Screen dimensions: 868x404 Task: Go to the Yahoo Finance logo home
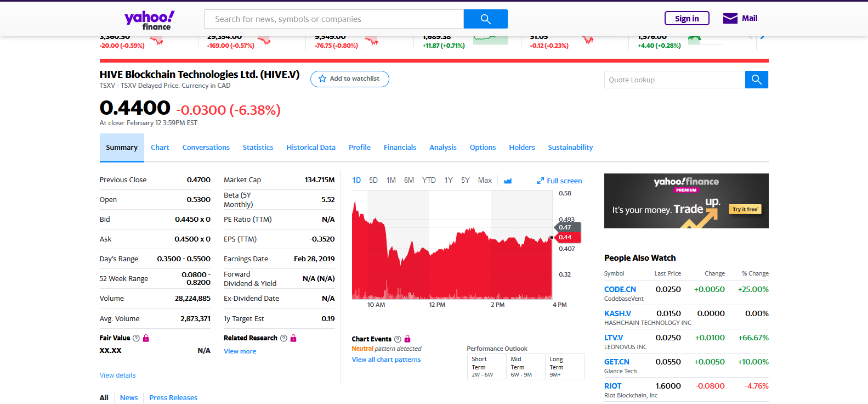click(x=149, y=20)
